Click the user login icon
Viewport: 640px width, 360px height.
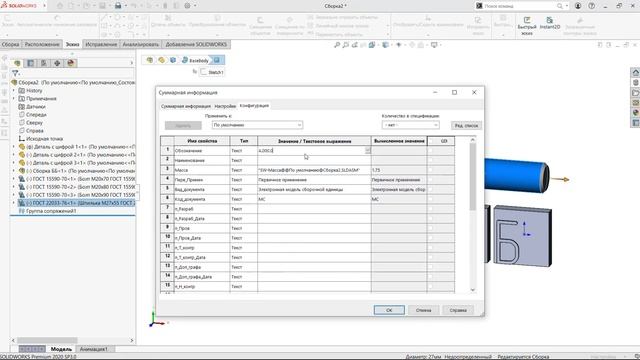[x=578, y=6]
